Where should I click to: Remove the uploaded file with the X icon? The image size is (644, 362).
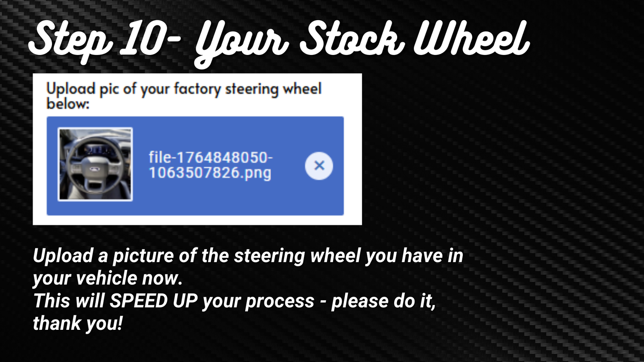(319, 166)
